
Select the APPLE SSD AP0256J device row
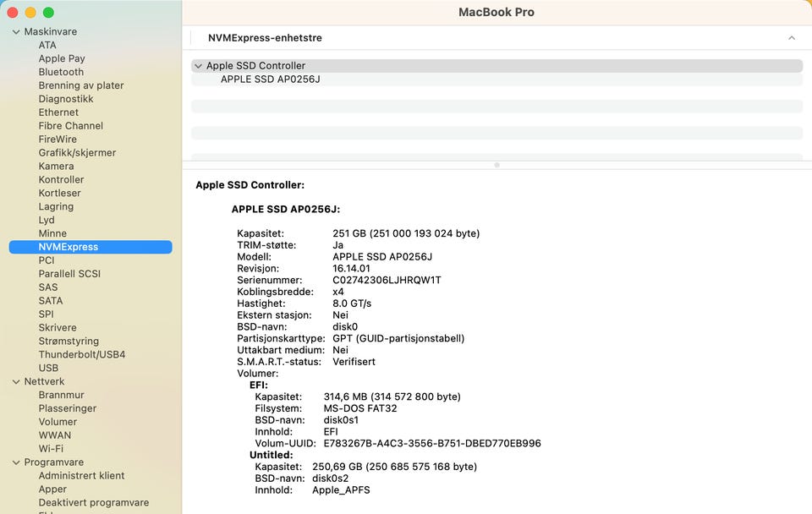[497, 79]
